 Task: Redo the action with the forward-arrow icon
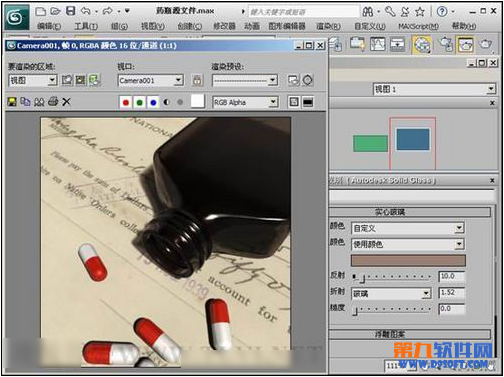[x=108, y=11]
